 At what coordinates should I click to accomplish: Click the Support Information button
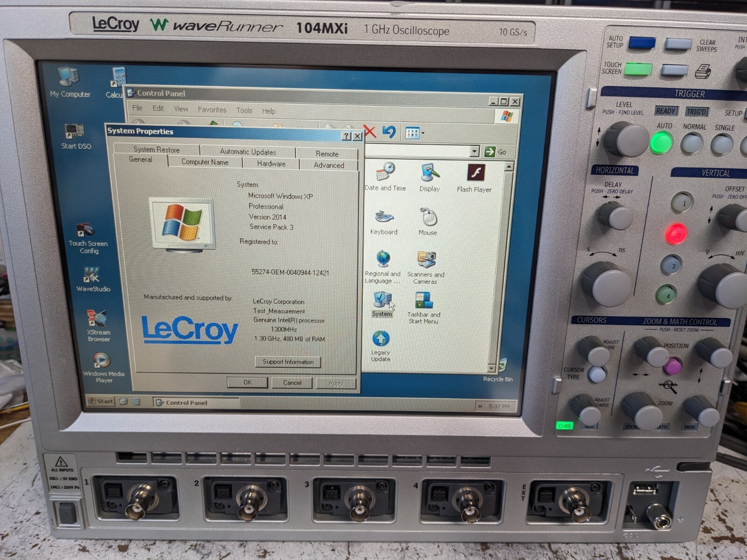point(288,362)
